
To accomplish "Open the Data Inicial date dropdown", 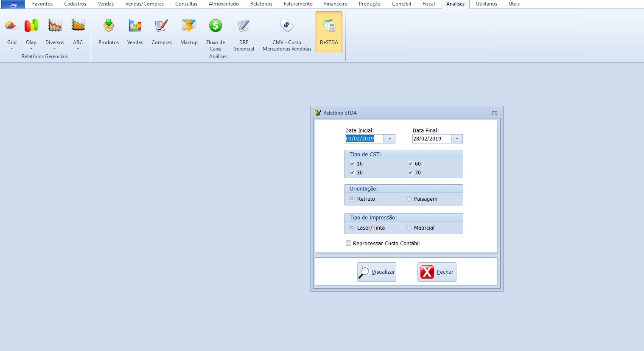I will coord(389,139).
